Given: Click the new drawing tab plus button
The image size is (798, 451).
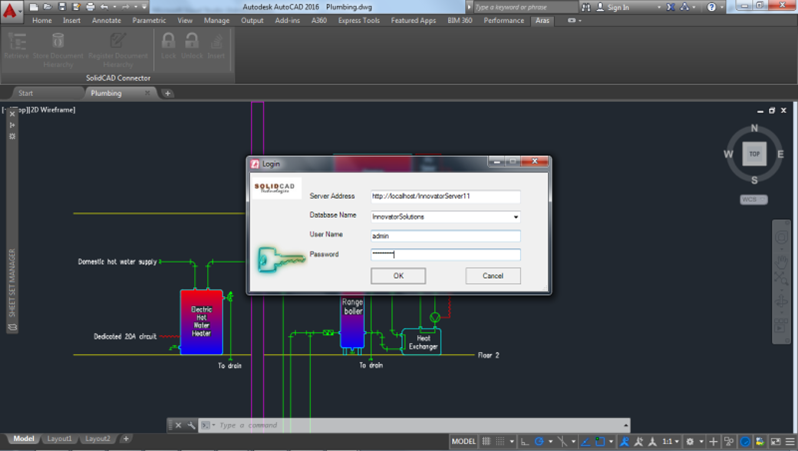Looking at the screenshot, I should point(167,93).
